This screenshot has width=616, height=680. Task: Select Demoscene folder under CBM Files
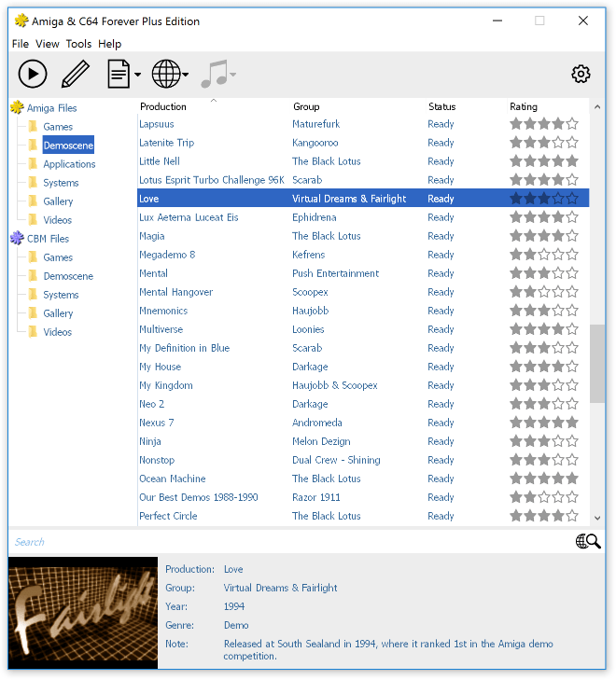tap(68, 276)
